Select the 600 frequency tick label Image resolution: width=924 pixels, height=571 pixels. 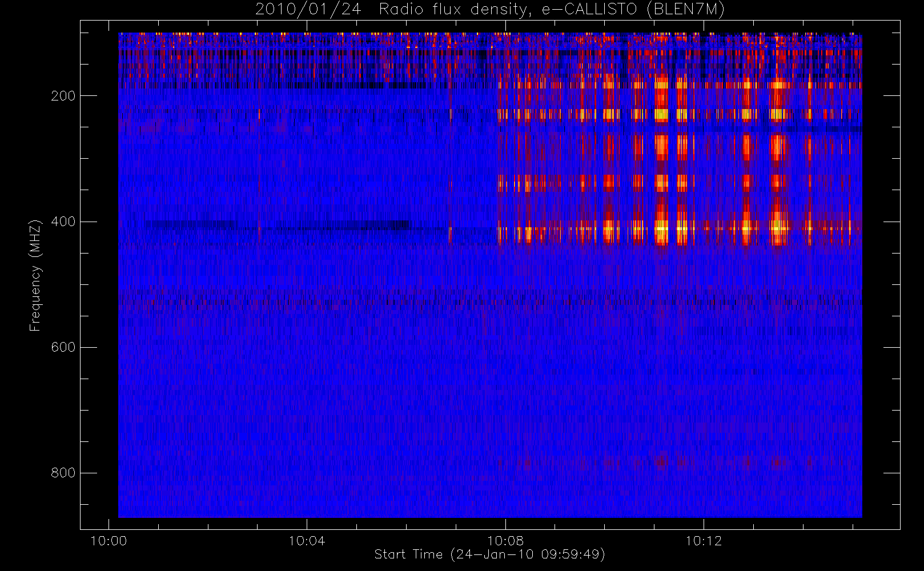pyautogui.click(x=63, y=347)
